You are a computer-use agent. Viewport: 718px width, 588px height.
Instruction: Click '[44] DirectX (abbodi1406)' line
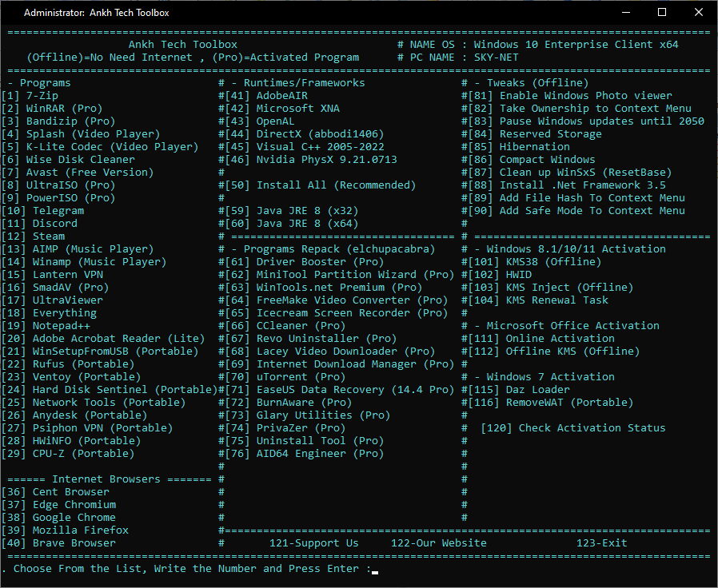(305, 134)
